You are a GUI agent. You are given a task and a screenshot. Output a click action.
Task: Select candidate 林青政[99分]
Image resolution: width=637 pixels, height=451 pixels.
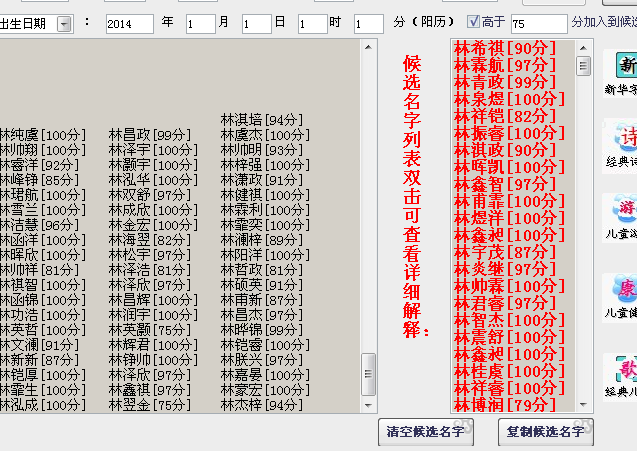(505, 82)
